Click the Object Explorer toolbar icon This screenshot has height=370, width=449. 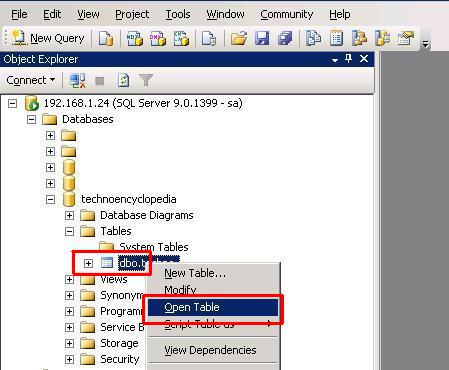click(x=359, y=38)
